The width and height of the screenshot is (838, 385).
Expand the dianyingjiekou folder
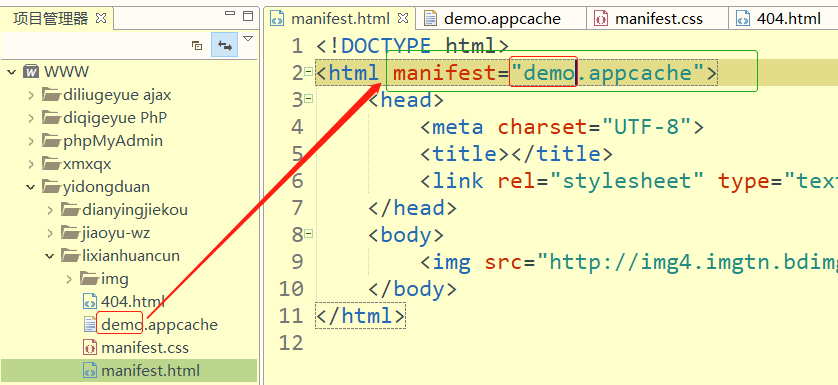[x=50, y=210]
